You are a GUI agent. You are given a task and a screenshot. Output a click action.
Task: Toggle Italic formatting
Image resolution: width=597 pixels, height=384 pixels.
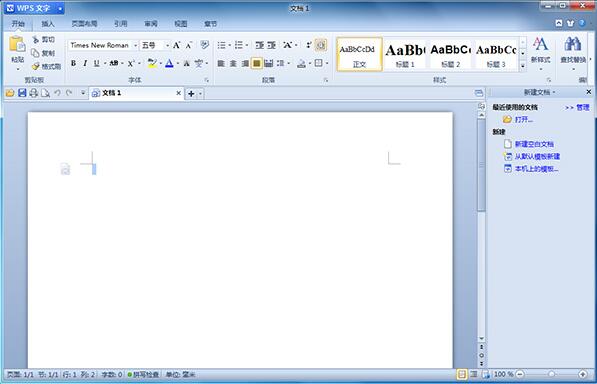[85, 63]
